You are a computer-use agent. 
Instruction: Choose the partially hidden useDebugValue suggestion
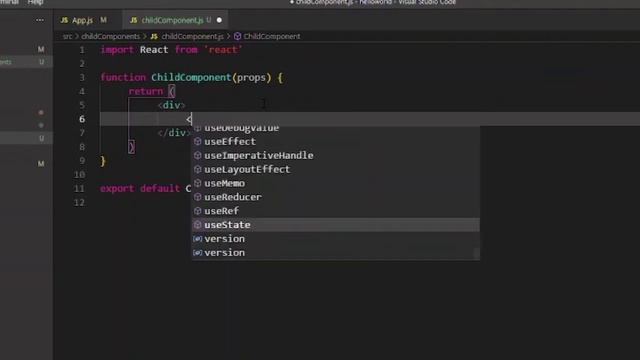pyautogui.click(x=336, y=130)
